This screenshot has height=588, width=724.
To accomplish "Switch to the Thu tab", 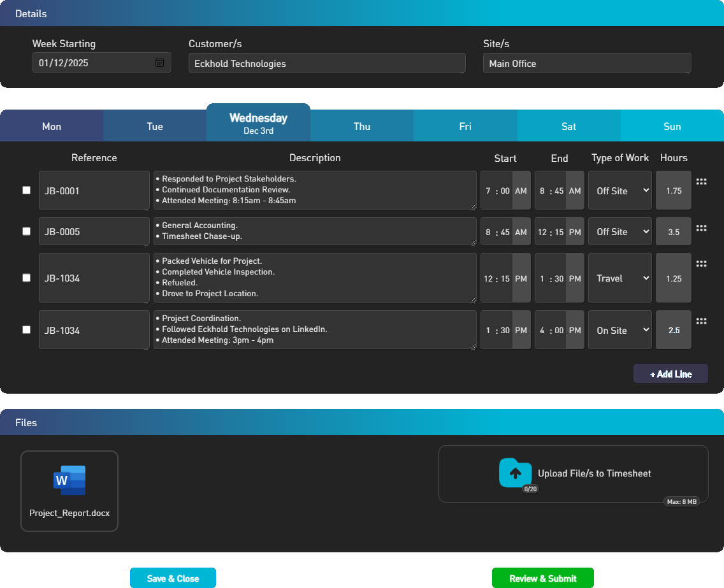I will coord(361,125).
